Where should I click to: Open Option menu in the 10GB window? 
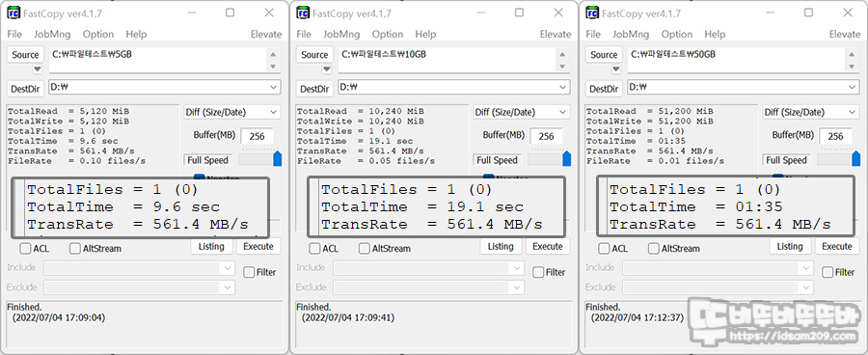tap(388, 35)
